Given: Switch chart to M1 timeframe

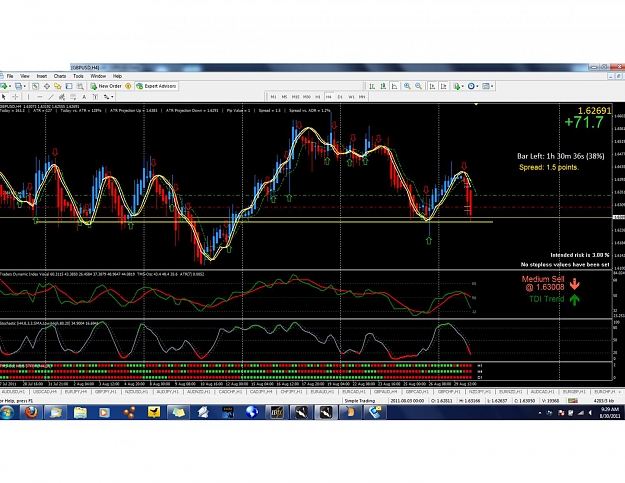Looking at the screenshot, I should click(x=273, y=97).
